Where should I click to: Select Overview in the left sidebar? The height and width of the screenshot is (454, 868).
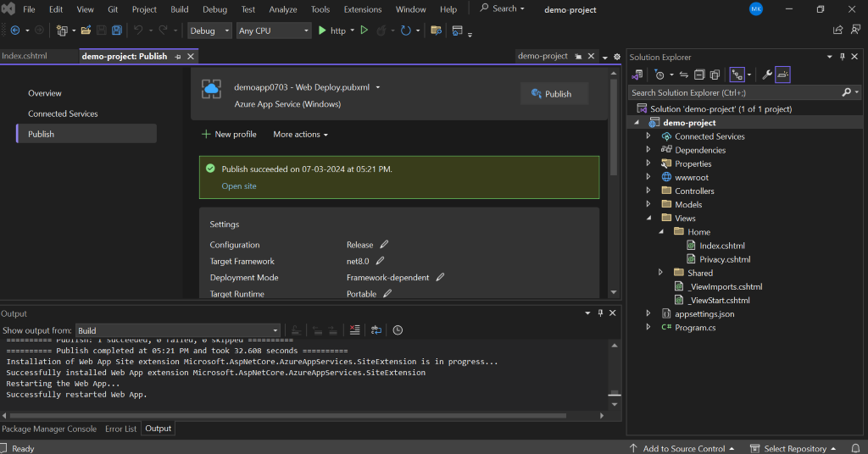coord(45,93)
